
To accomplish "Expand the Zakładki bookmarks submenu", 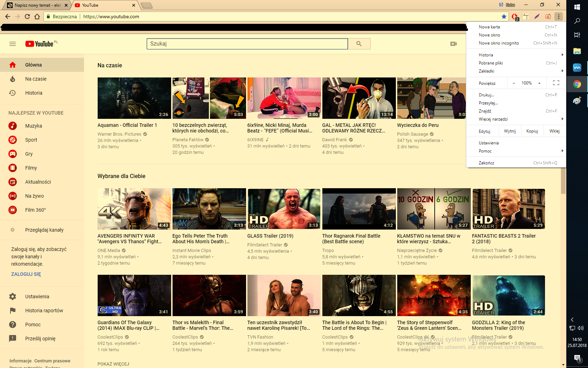I will point(516,71).
